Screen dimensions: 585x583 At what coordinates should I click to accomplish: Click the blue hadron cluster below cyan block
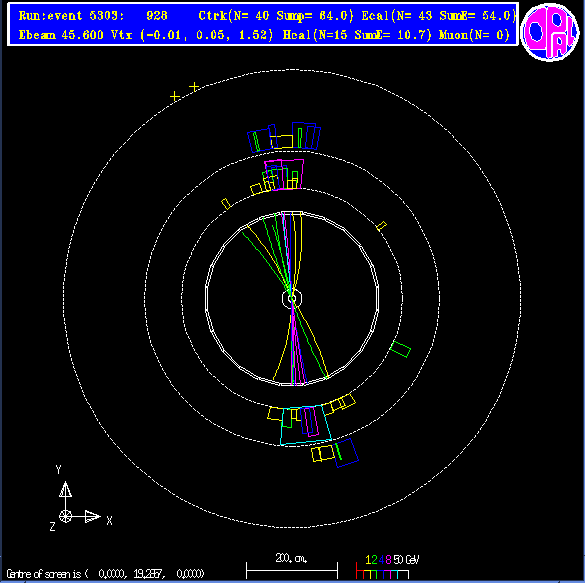pyautogui.click(x=347, y=453)
